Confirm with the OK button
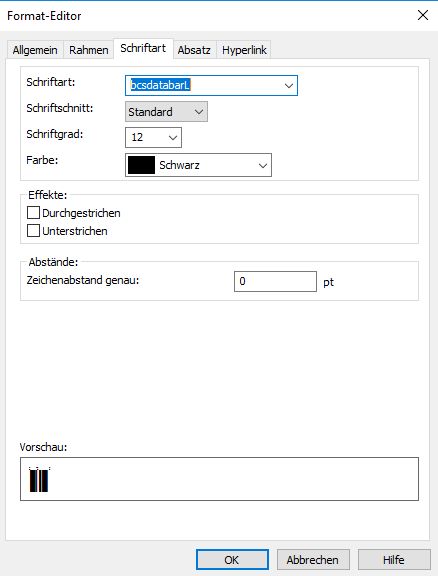Viewport: 438px width, 576px height. (x=232, y=559)
